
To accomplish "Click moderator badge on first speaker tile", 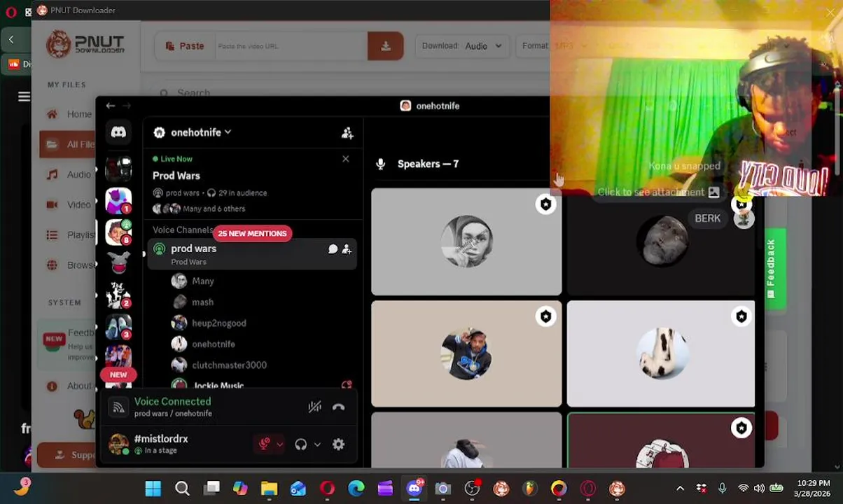I will (x=545, y=204).
